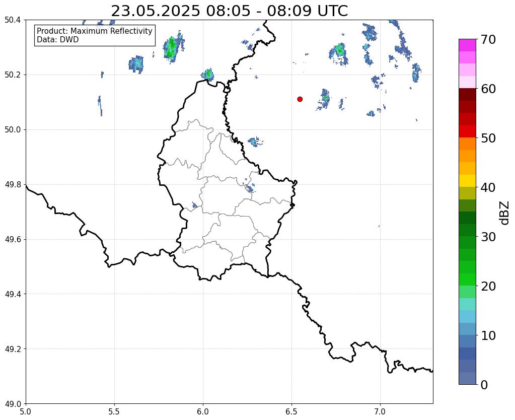Click the dark maroon colorbar swatch below 60
The width and height of the screenshot is (515, 420).
(x=467, y=95)
